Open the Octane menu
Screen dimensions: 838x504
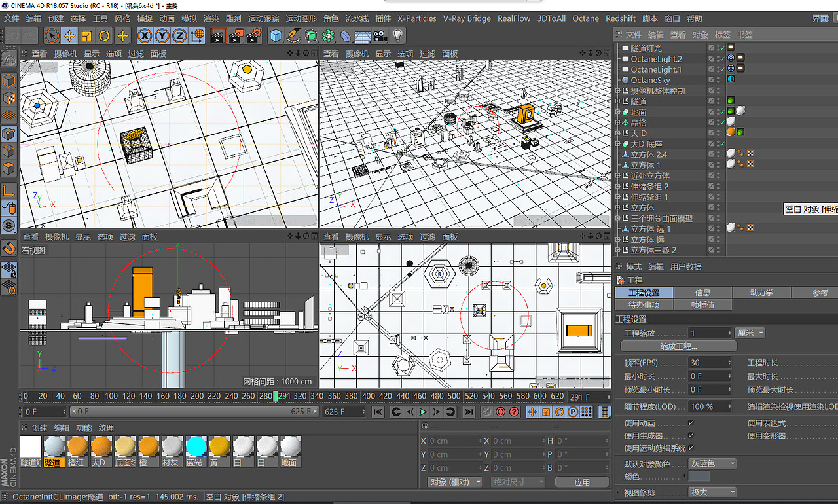[x=585, y=18]
